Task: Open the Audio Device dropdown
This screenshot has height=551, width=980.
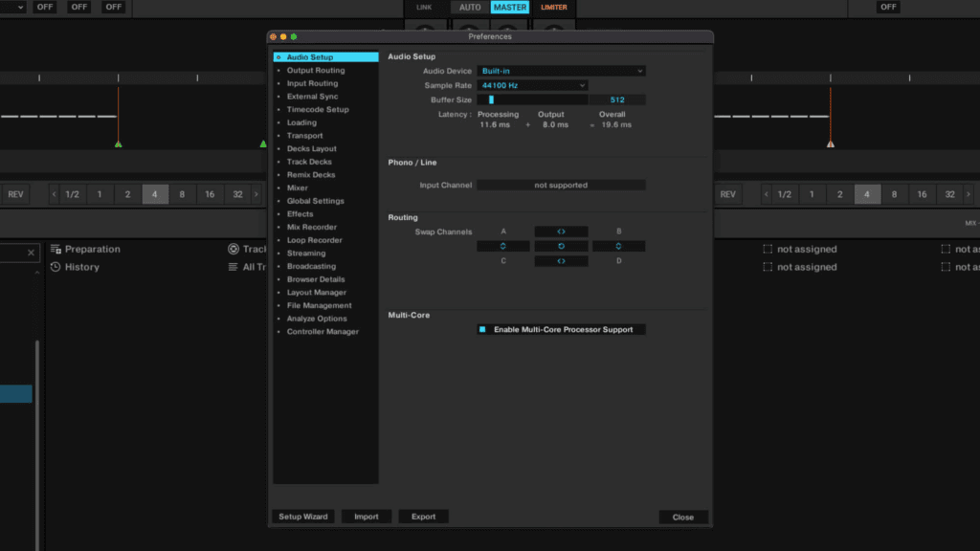Action: pyautogui.click(x=561, y=71)
